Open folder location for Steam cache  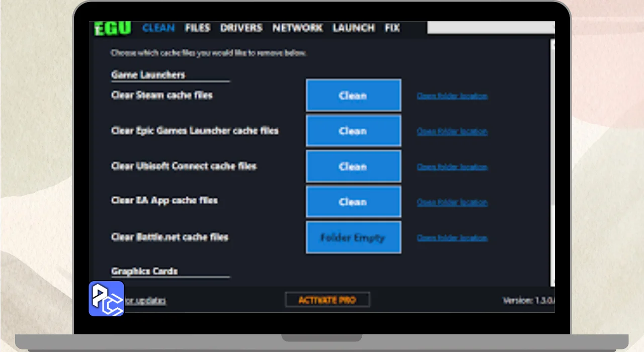coord(452,96)
